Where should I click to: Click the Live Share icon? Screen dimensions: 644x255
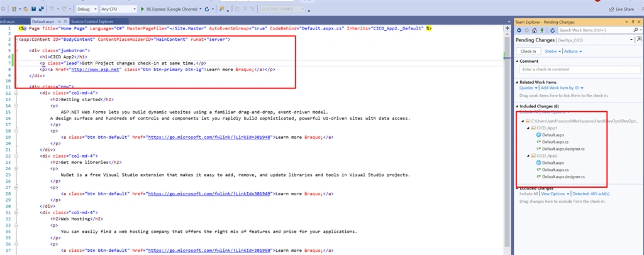tap(611, 9)
